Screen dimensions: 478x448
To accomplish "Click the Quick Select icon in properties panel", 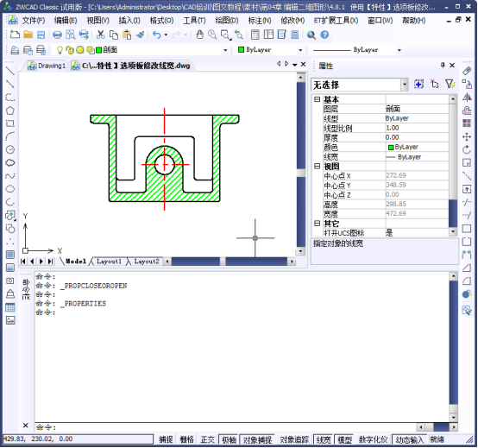I will 450,84.
